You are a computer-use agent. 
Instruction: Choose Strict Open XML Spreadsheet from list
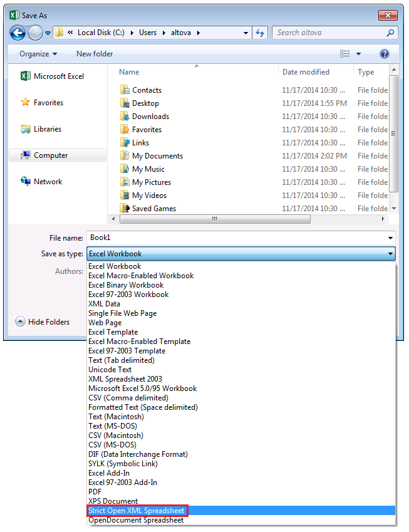137,511
